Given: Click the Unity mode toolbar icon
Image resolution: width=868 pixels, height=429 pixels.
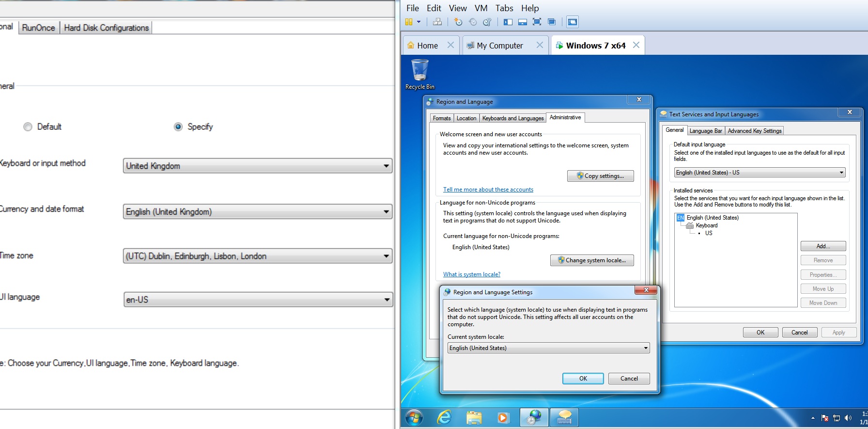Looking at the screenshot, I should tap(551, 22).
